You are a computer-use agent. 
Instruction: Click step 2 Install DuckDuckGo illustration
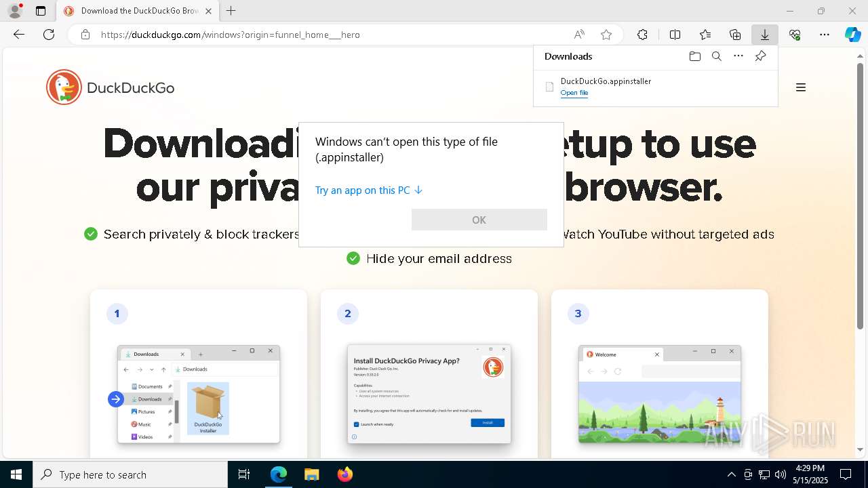pos(429,394)
